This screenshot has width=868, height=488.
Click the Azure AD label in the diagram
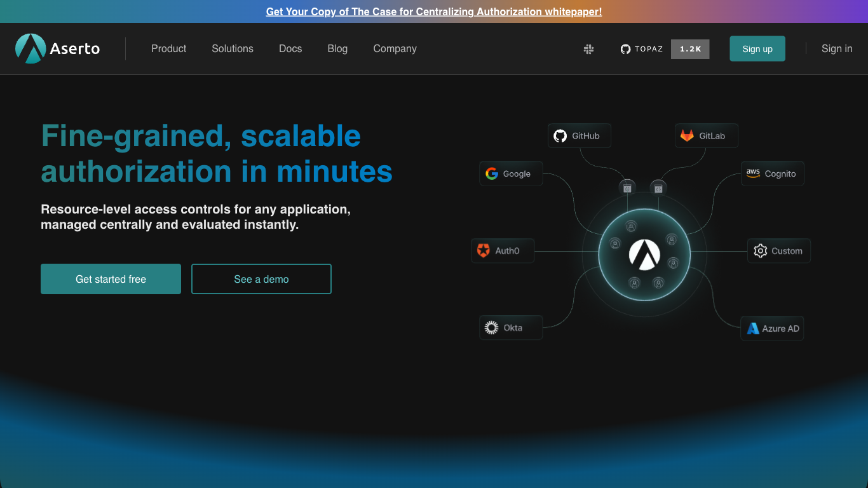coord(781,329)
